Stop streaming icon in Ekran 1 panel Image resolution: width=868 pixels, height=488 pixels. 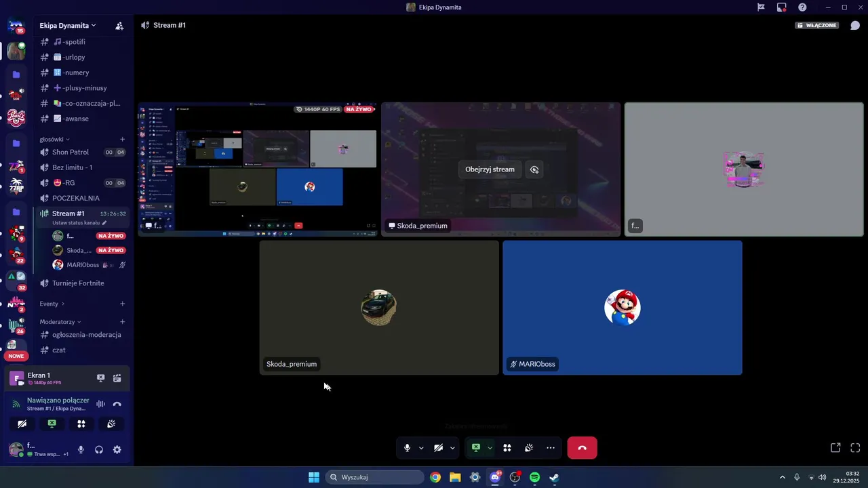(x=100, y=378)
